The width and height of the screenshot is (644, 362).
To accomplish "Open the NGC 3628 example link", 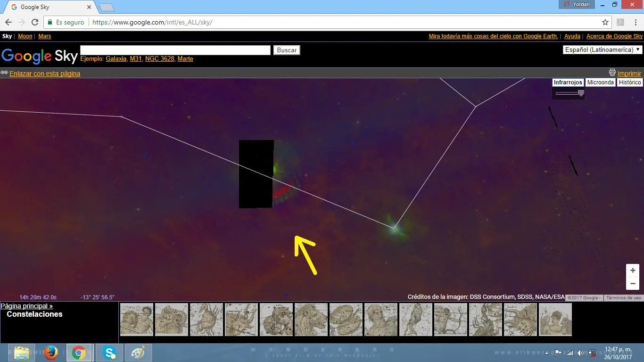I will (x=160, y=59).
